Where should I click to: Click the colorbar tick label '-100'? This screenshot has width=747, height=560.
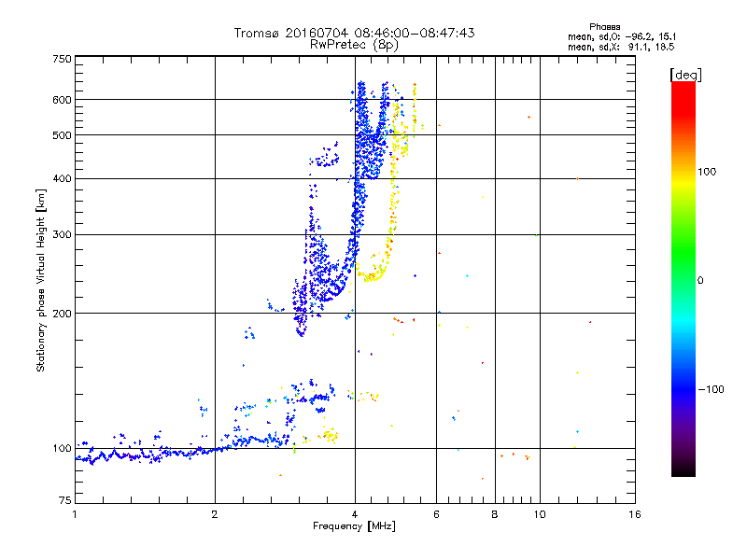(711, 389)
